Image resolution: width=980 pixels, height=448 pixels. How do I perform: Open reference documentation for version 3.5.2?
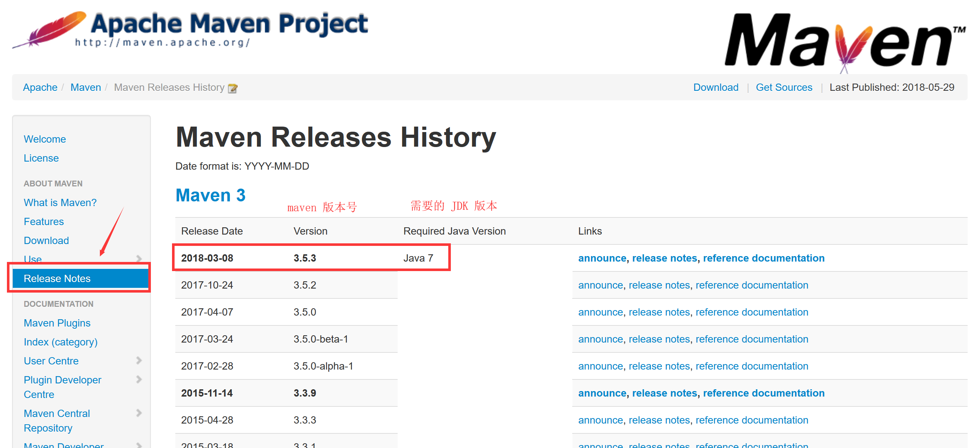752,285
